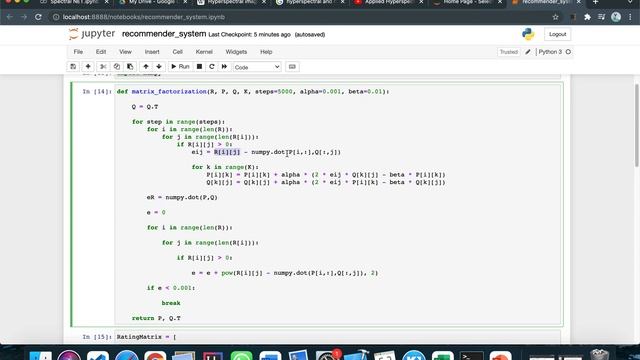Open the command palette keyboard icon
This screenshot has height=360, width=640.
(x=292, y=67)
